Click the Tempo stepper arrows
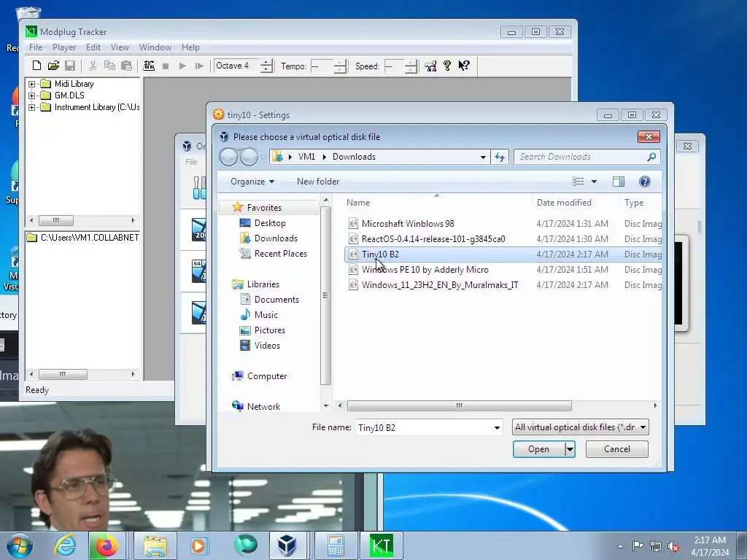This screenshot has width=747, height=560. pyautogui.click(x=340, y=66)
